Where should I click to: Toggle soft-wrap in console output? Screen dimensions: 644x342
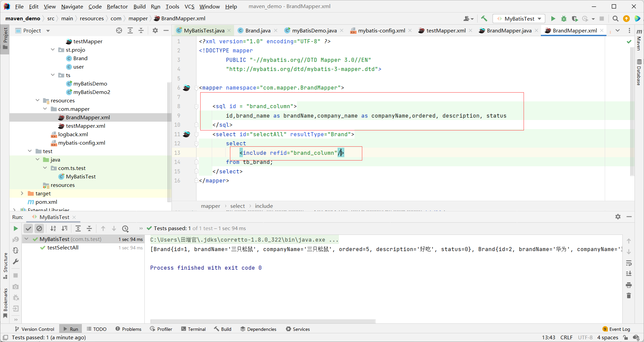click(x=629, y=263)
